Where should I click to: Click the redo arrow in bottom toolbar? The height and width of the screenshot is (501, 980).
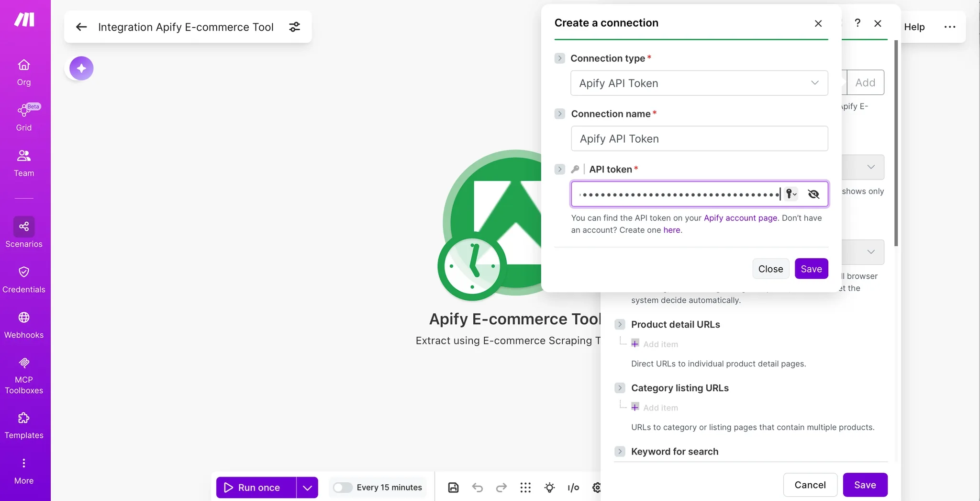pos(501,488)
